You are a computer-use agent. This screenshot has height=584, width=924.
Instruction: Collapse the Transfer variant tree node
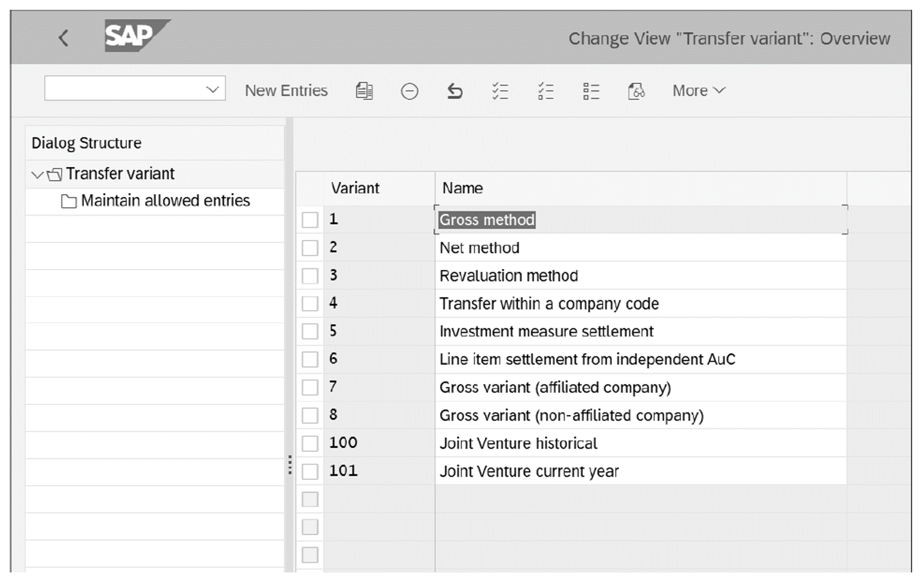[37, 173]
